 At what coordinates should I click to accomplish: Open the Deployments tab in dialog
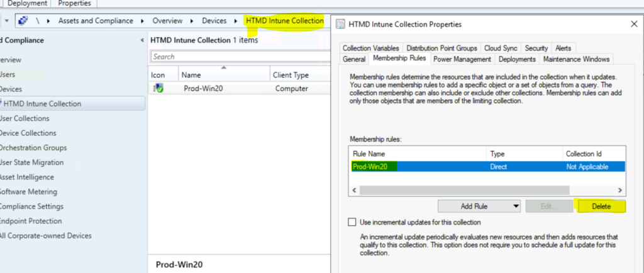coord(517,59)
